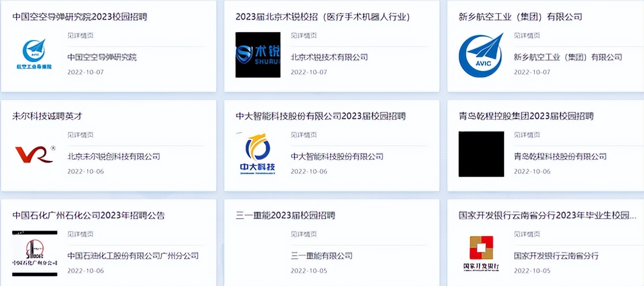Open 未尔科技诚聘英才 posting
Image resolution: width=644 pixels, height=286 pixels.
[x=47, y=116]
